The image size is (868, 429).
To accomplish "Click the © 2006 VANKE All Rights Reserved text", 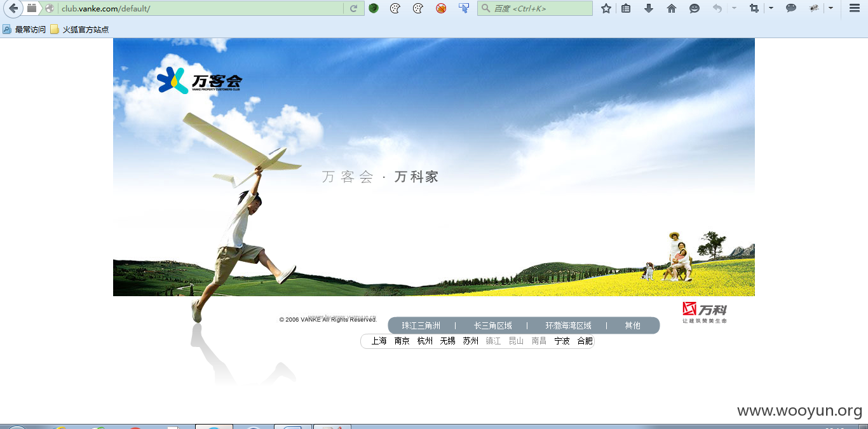I will click(328, 320).
